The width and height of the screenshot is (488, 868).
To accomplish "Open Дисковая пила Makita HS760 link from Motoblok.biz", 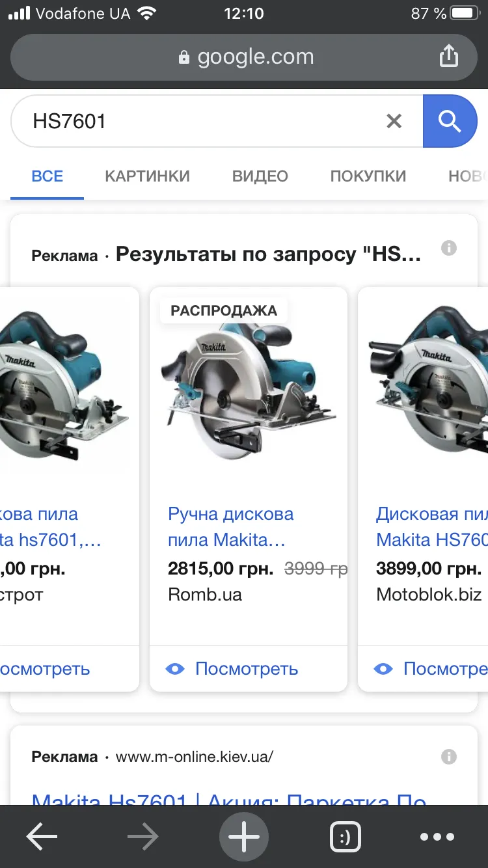I will click(x=432, y=526).
